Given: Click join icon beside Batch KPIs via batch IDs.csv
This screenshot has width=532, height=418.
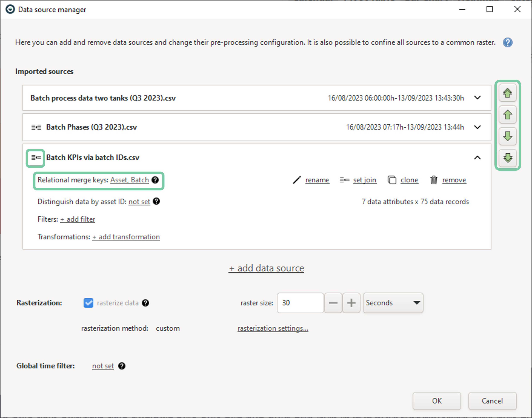Looking at the screenshot, I should click(36, 158).
